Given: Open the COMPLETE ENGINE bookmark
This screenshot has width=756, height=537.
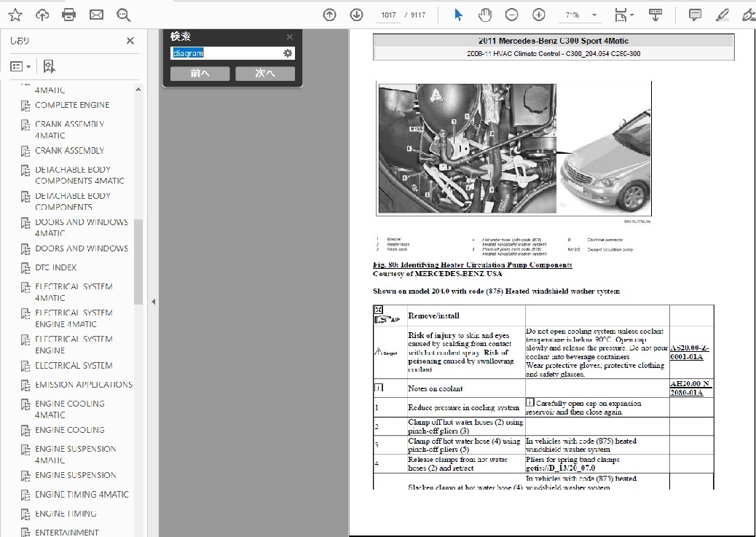Looking at the screenshot, I should coord(72,105).
